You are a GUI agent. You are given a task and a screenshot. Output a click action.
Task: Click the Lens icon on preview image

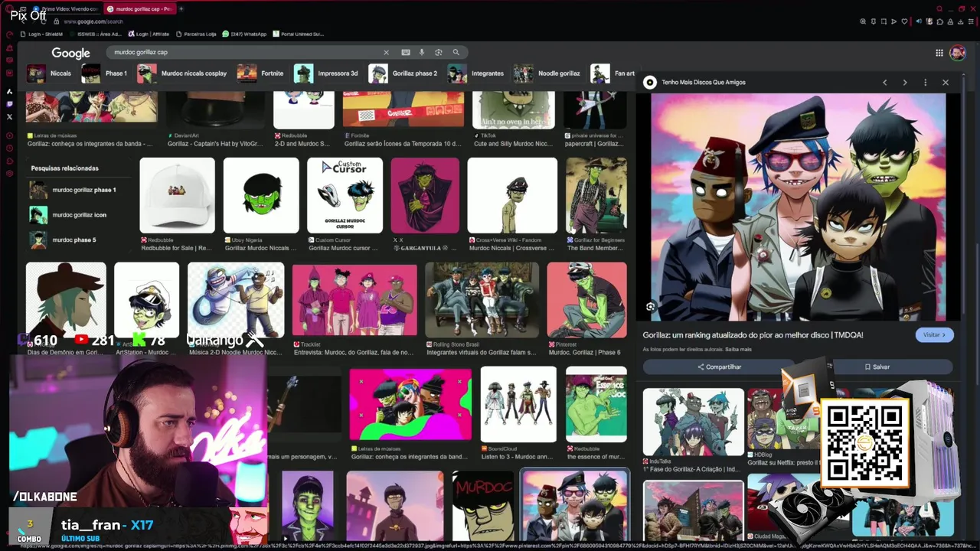click(x=651, y=307)
